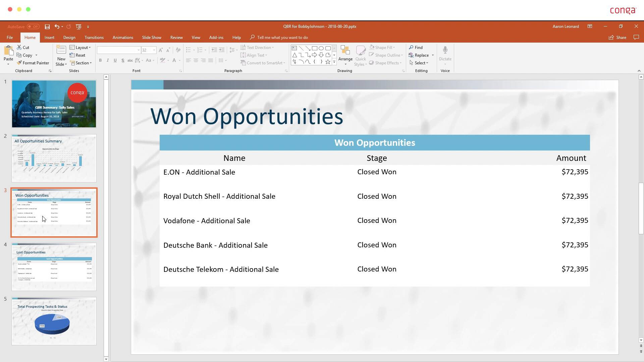Click the Cut scissors icon
Screen dimensions: 644x362
tap(19, 48)
